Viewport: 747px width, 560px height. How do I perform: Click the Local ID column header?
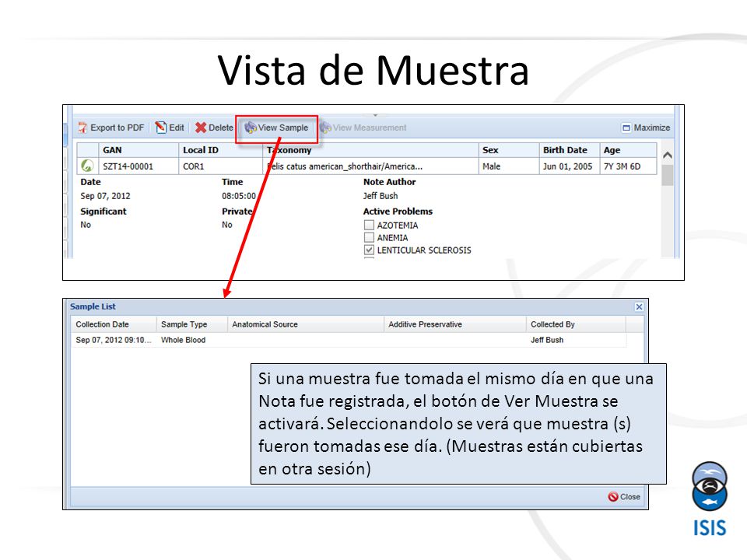[220, 150]
